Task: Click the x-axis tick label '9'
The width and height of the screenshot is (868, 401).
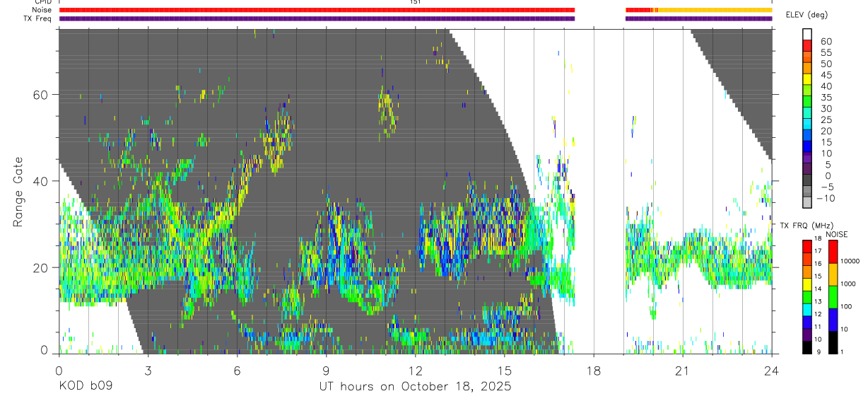Action: click(x=326, y=371)
